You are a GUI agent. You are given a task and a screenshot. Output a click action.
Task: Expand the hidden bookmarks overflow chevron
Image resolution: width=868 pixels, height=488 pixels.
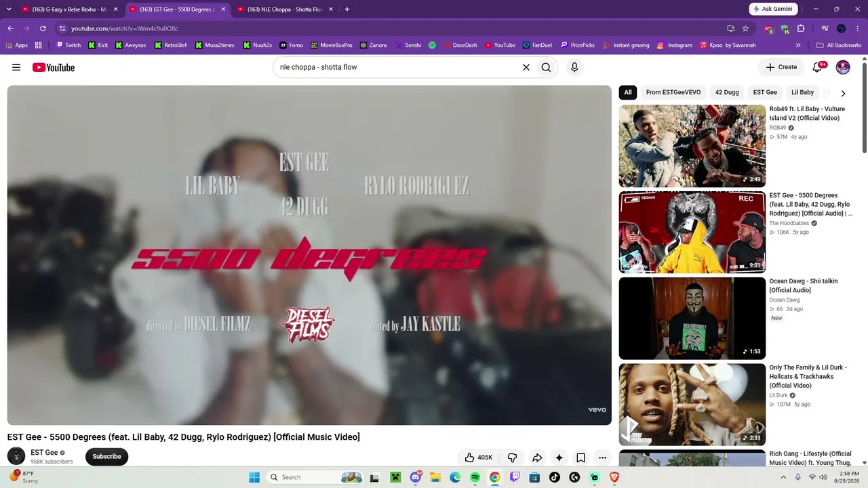(x=798, y=45)
